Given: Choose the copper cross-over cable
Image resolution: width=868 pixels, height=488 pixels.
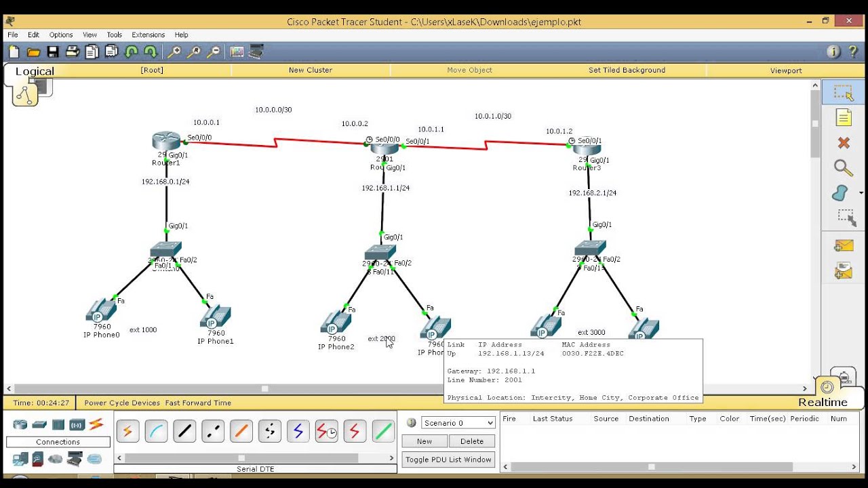Looking at the screenshot, I should click(x=213, y=431).
